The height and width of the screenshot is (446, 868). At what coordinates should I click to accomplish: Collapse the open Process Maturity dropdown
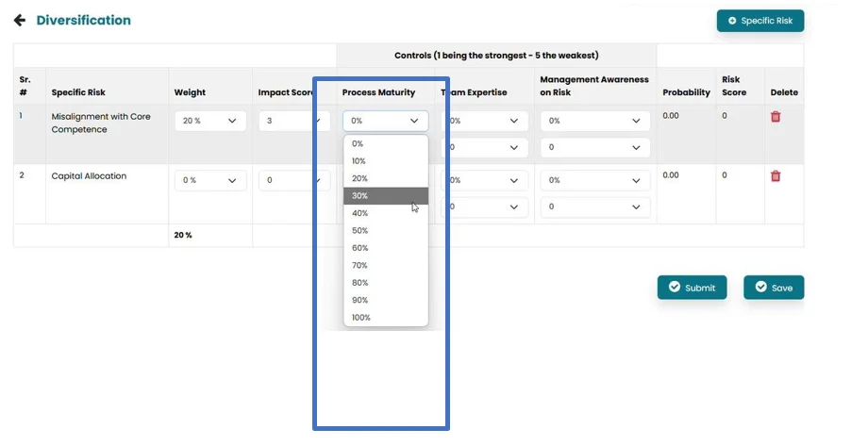point(385,121)
